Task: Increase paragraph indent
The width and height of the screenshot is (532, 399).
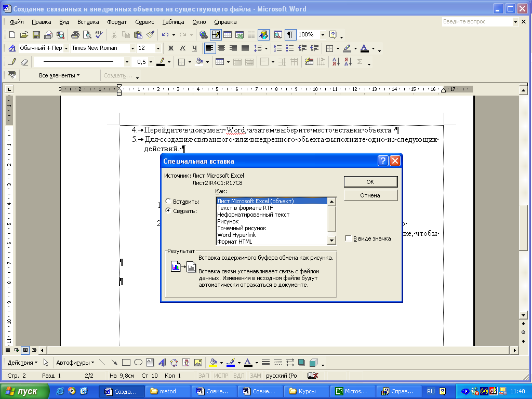Action: click(x=314, y=48)
